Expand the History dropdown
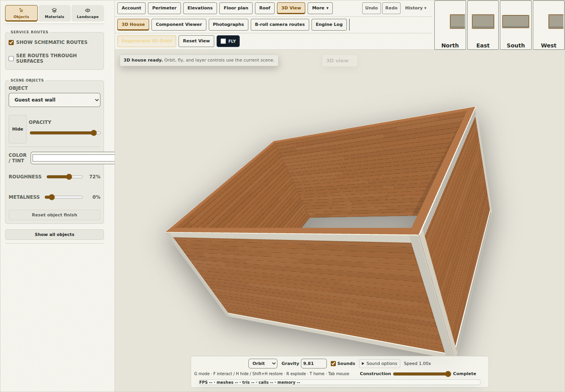This screenshot has width=565, height=392. pos(416,8)
